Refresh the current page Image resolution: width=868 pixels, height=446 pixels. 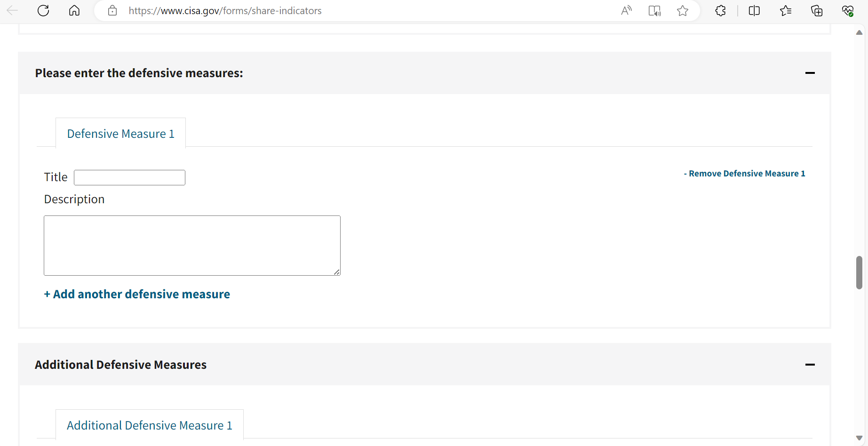point(43,11)
